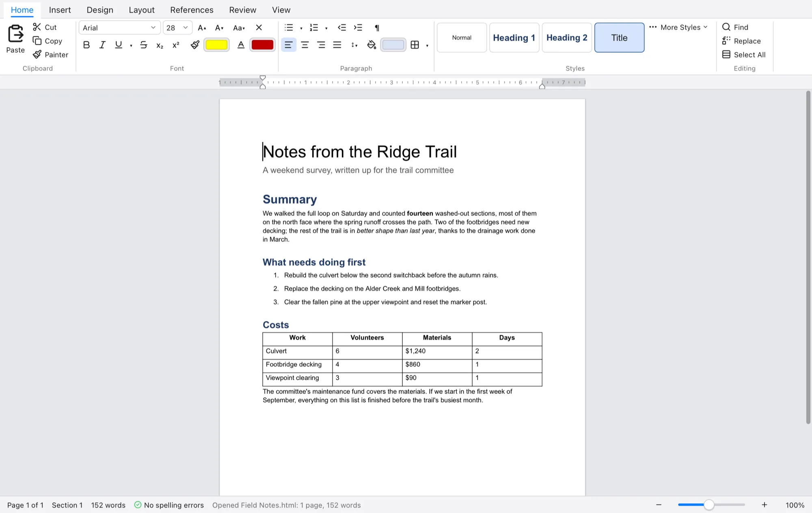
Task: Toggle justify alignment
Action: [337, 45]
